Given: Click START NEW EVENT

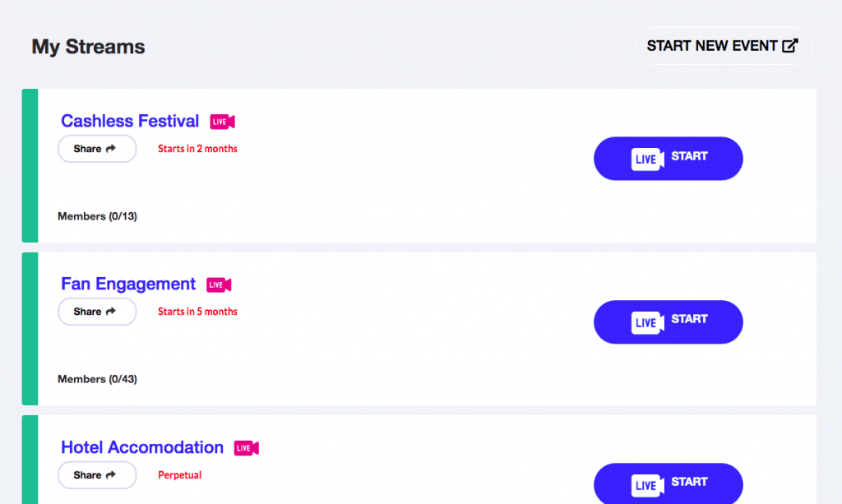Looking at the screenshot, I should (x=724, y=45).
